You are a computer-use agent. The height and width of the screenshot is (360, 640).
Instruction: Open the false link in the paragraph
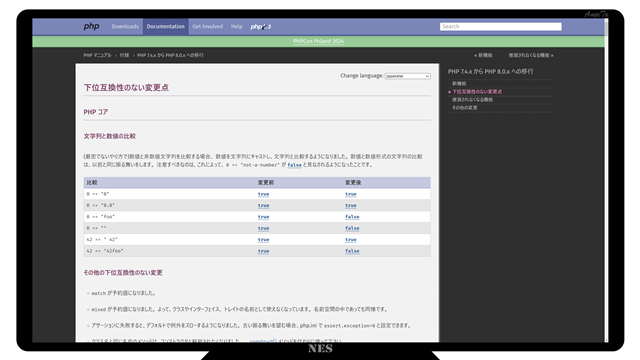(x=294, y=165)
